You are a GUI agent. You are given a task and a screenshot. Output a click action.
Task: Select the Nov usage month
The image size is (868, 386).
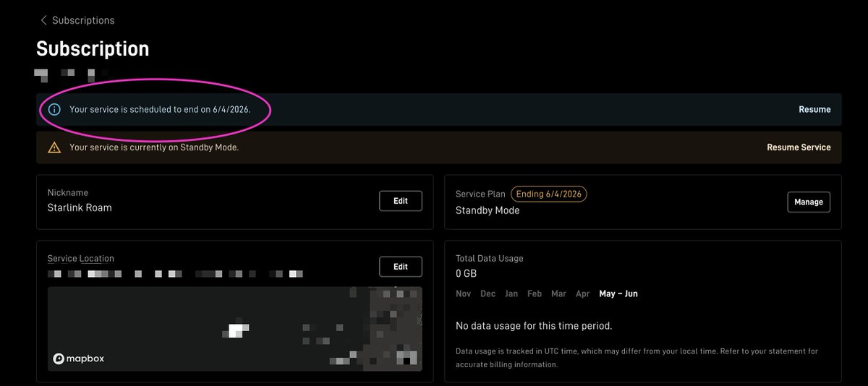(464, 294)
